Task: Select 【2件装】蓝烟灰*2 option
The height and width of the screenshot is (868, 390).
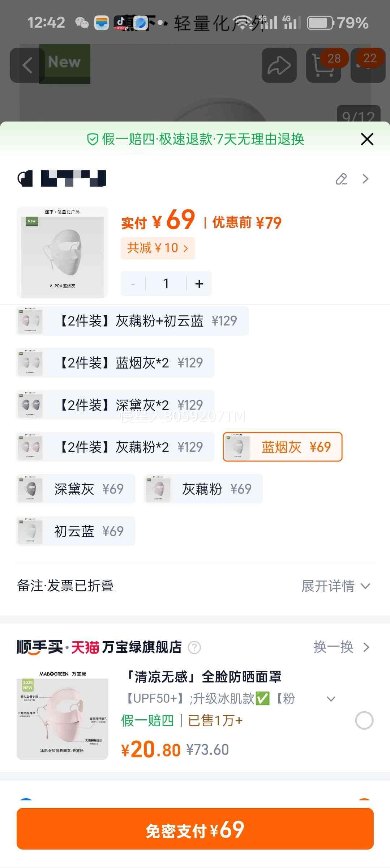Action: point(115,363)
